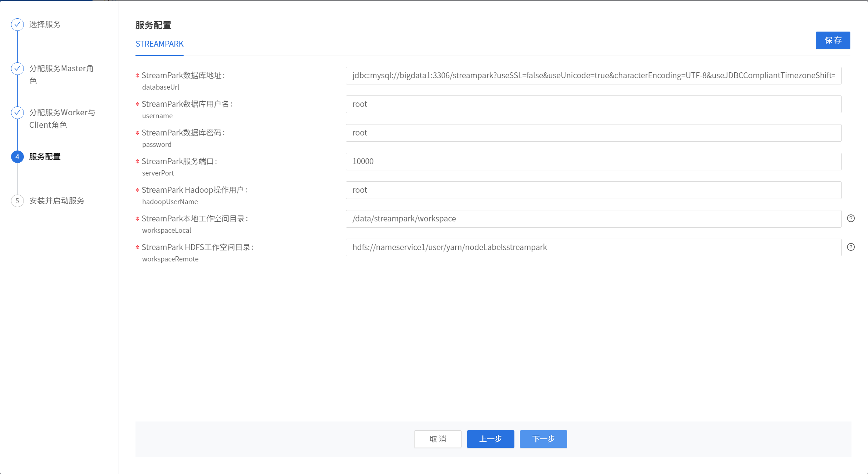Click the database username input field
Viewport: 868px width, 474px height.
click(x=593, y=104)
